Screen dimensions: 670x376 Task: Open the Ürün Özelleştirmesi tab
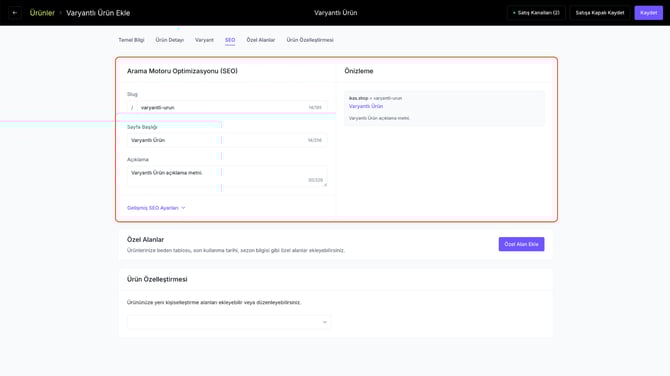pyautogui.click(x=310, y=40)
